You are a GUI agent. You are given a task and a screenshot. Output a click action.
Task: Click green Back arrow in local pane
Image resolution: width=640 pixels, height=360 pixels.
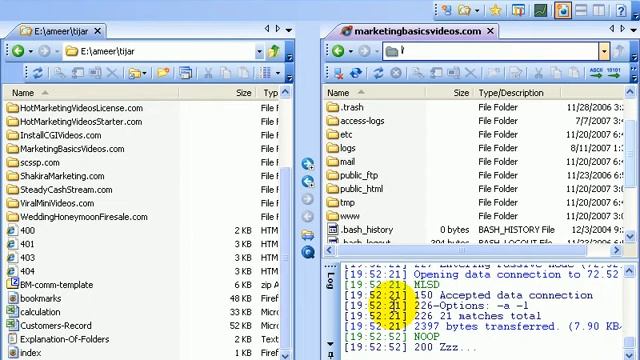[x=18, y=51]
